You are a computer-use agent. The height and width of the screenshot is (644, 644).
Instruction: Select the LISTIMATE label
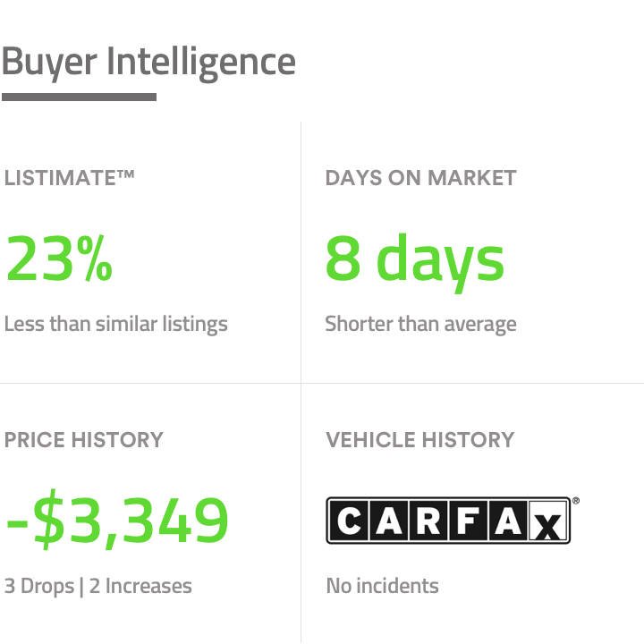pos(59,177)
